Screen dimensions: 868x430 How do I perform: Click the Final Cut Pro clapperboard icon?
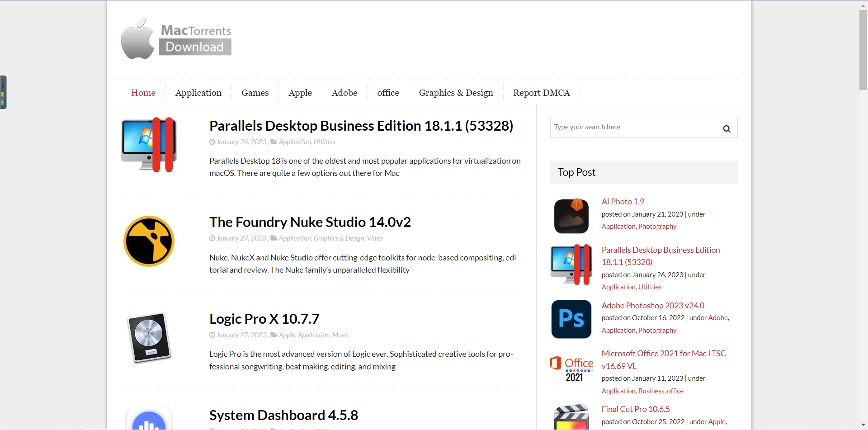click(x=571, y=417)
